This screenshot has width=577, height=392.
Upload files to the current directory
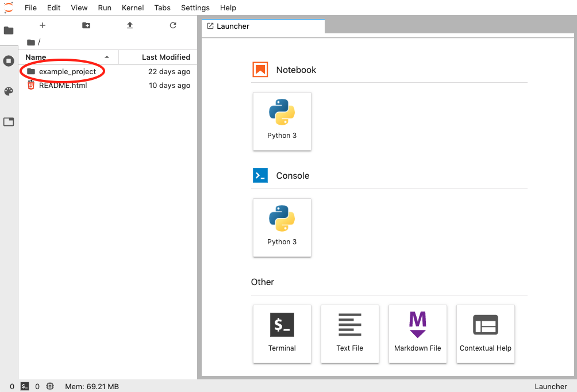pos(129,25)
